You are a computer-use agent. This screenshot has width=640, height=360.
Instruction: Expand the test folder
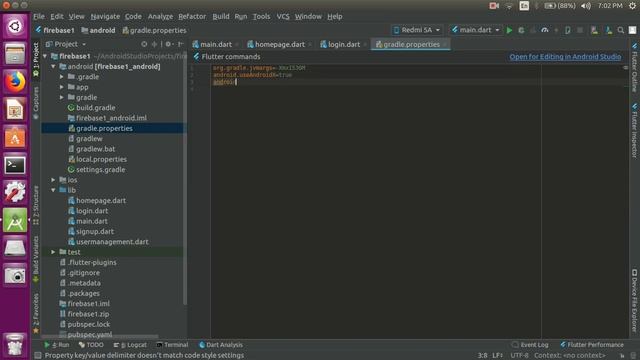(53, 252)
